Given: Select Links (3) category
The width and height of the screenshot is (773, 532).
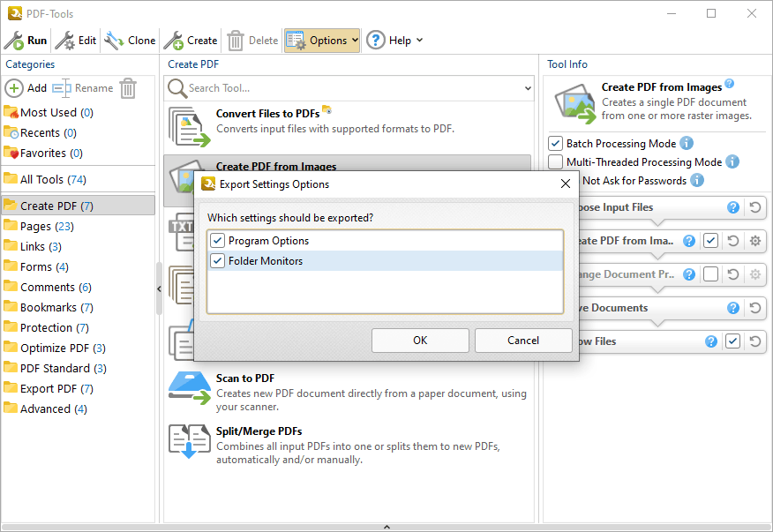Looking at the screenshot, I should [33, 246].
